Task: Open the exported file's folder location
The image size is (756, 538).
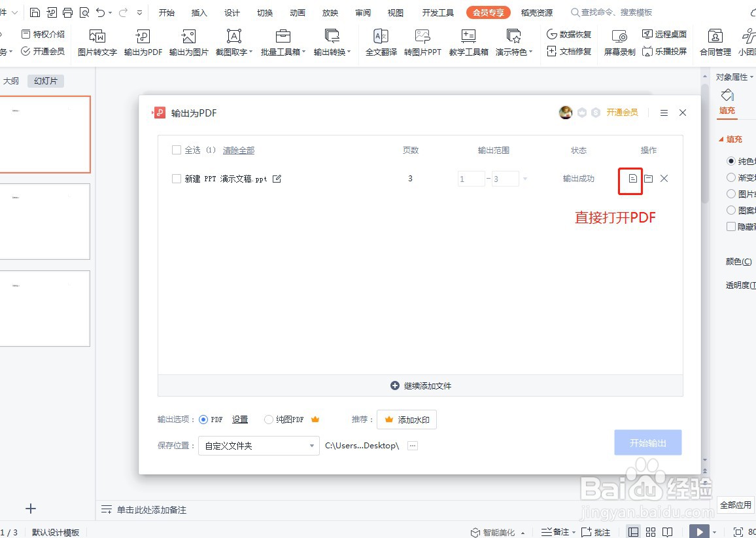Action: 648,178
